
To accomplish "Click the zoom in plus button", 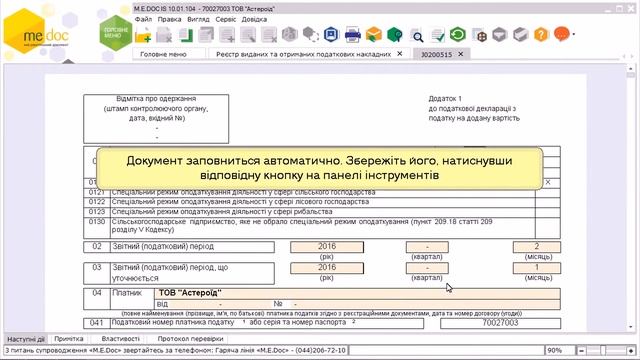I will pyautogui.click(x=631, y=350).
